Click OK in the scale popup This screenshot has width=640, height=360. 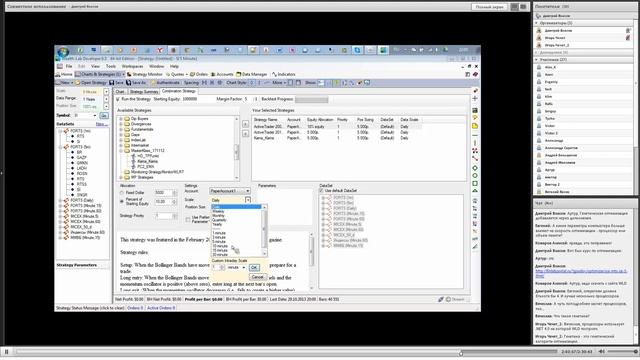pyautogui.click(x=254, y=267)
